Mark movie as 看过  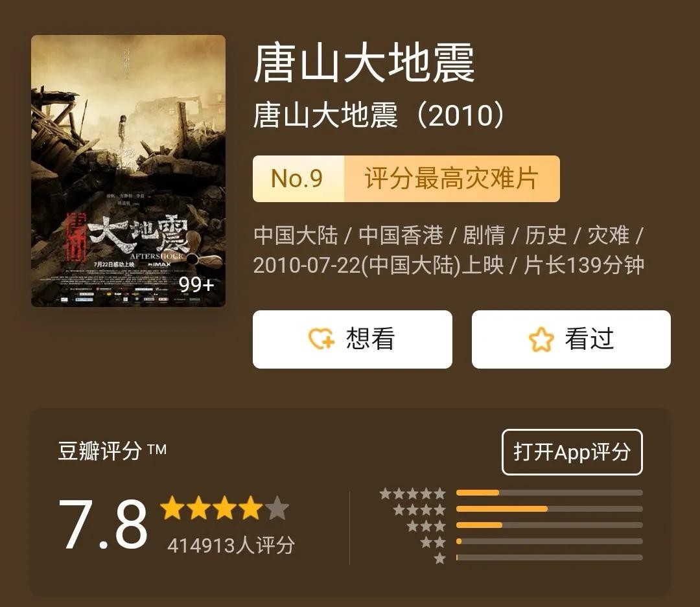(571, 339)
